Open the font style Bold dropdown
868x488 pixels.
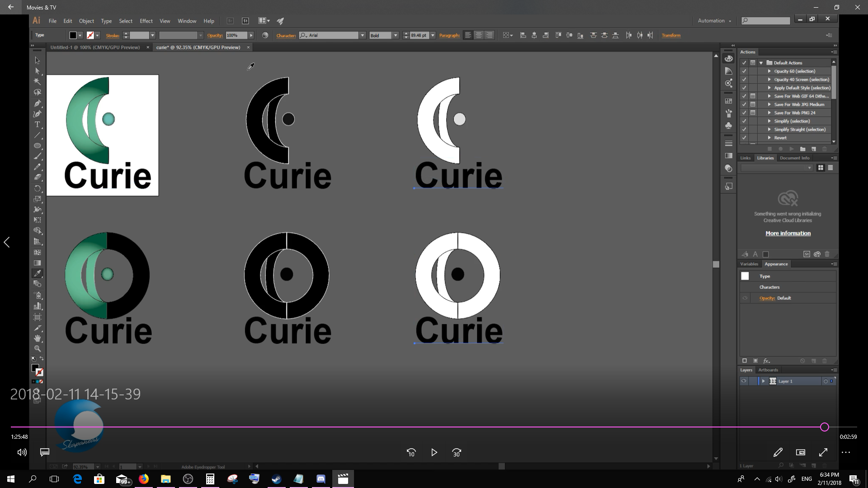(x=396, y=35)
